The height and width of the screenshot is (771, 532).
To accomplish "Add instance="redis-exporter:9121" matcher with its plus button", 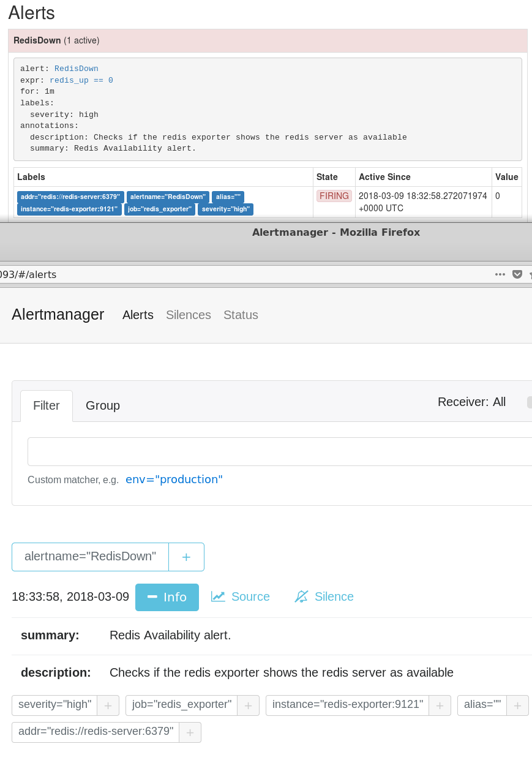I will point(440,705).
